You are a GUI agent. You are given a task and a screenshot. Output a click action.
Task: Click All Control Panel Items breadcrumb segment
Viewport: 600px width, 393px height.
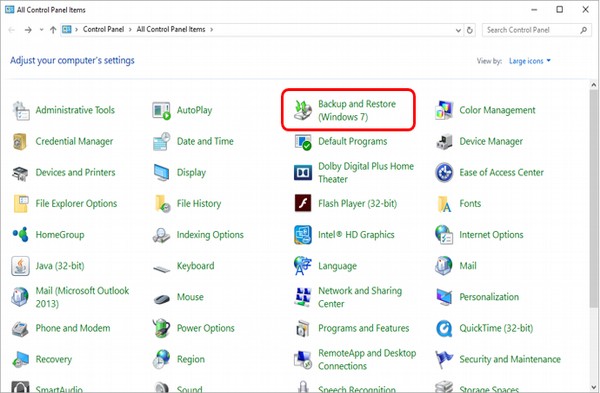click(x=171, y=29)
